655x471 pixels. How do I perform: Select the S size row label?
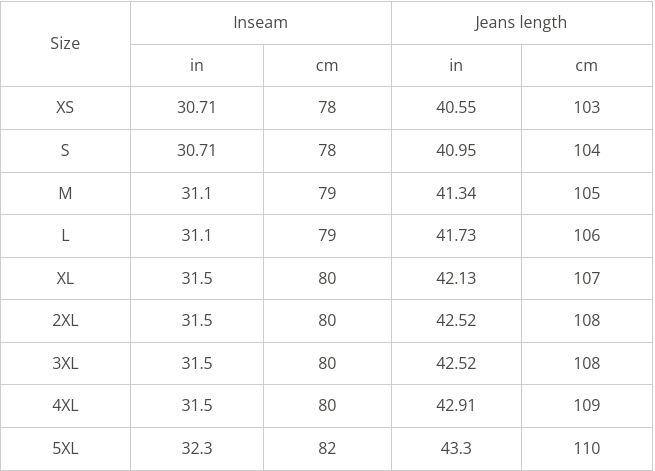(x=65, y=150)
